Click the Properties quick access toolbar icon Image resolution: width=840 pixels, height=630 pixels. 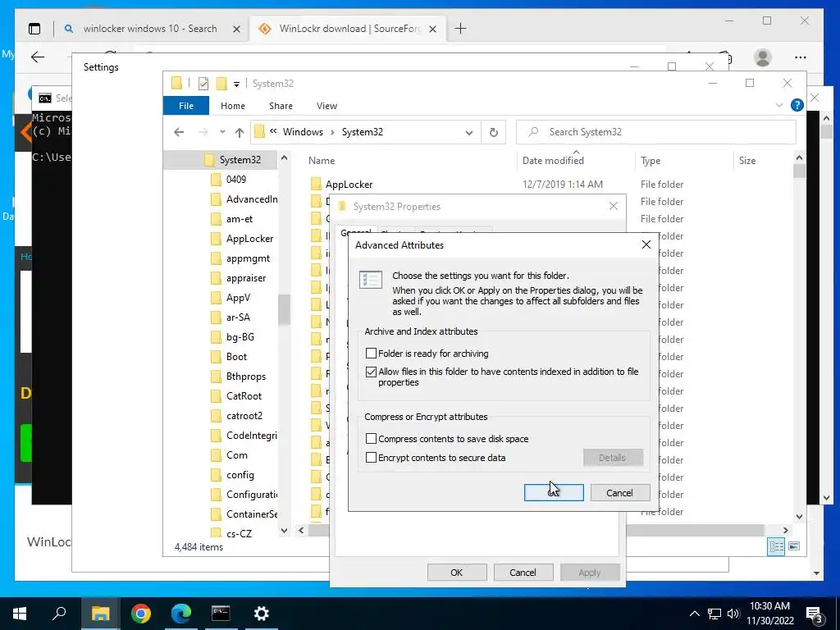pos(203,84)
